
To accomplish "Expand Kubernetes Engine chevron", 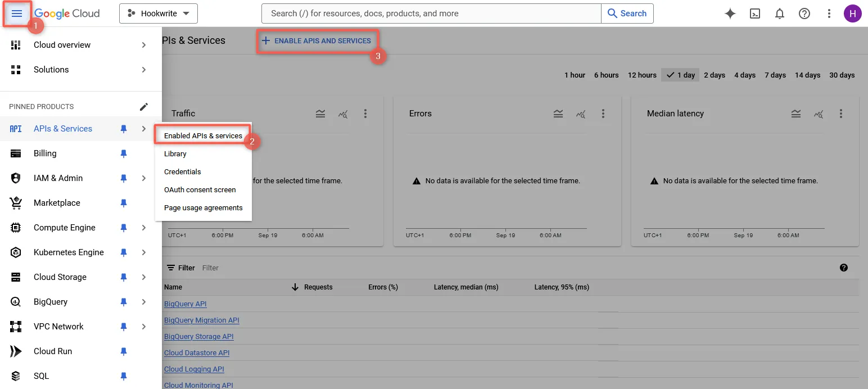I will (x=144, y=252).
